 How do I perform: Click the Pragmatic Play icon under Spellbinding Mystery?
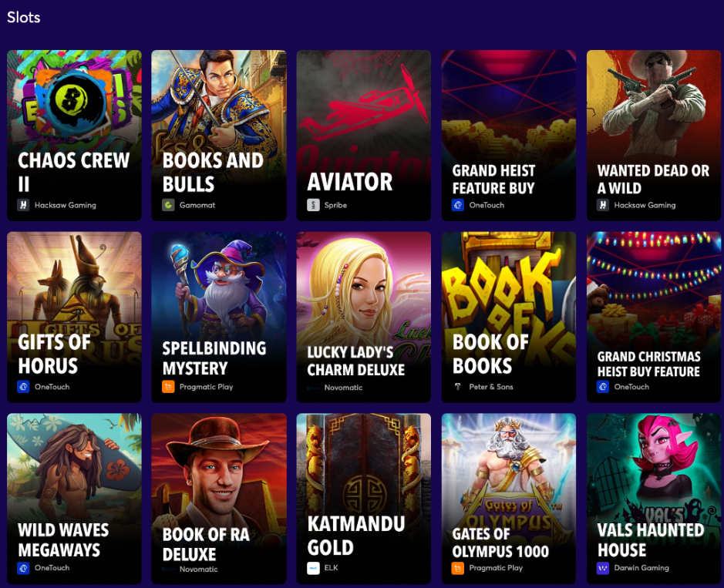(168, 387)
